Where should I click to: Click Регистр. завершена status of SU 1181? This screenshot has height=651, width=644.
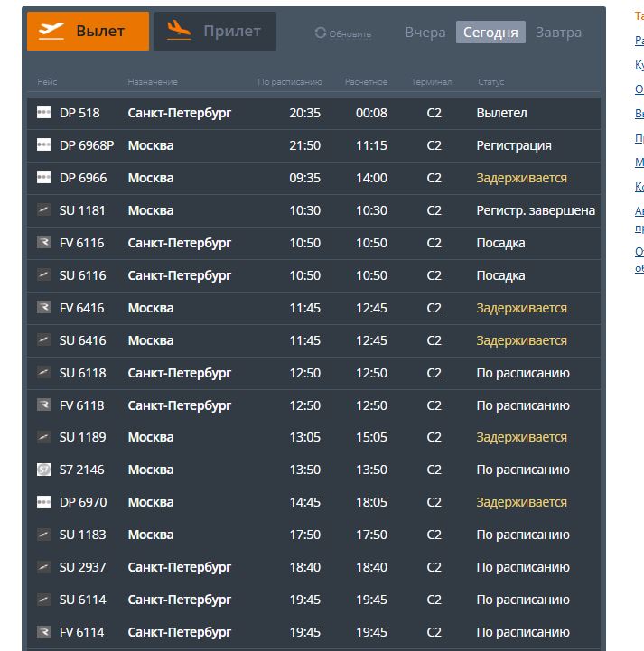coord(536,210)
